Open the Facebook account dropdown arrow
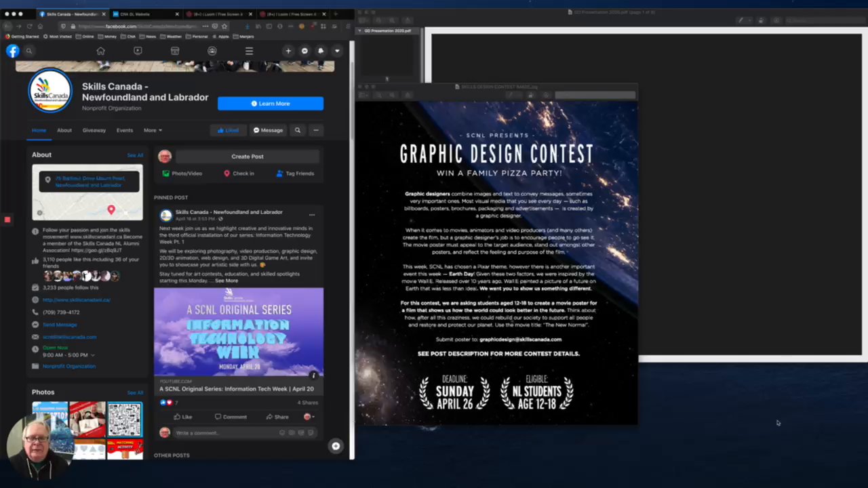This screenshot has width=868, height=488. (337, 51)
